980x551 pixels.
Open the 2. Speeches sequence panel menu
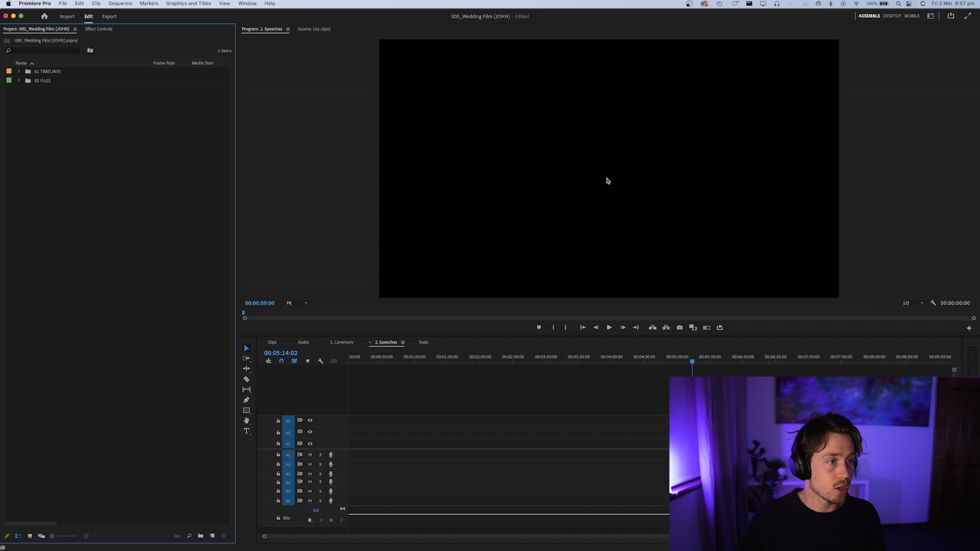[x=403, y=342]
